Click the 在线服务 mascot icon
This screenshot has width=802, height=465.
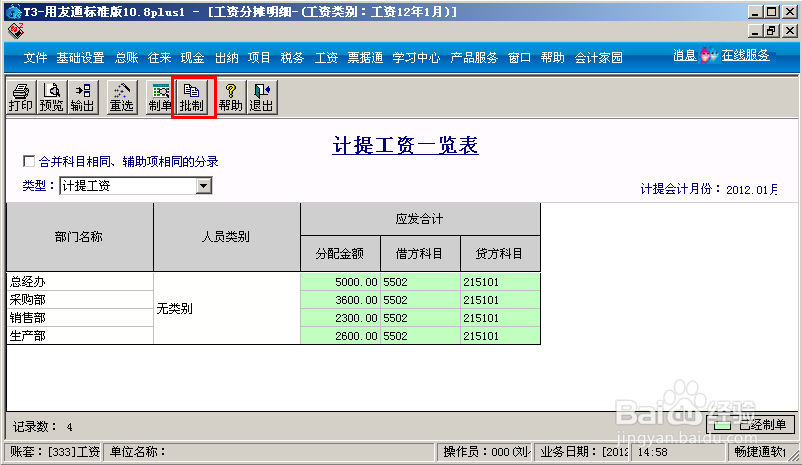tap(709, 55)
